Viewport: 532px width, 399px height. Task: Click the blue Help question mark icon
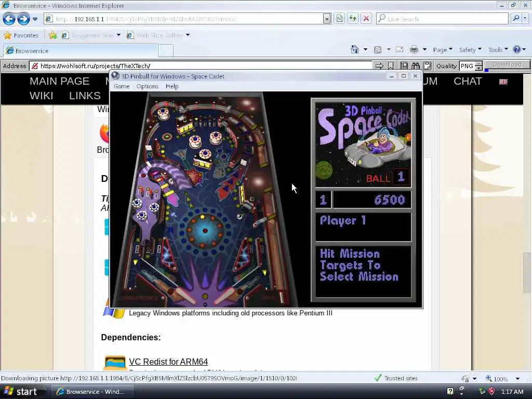coord(517,49)
